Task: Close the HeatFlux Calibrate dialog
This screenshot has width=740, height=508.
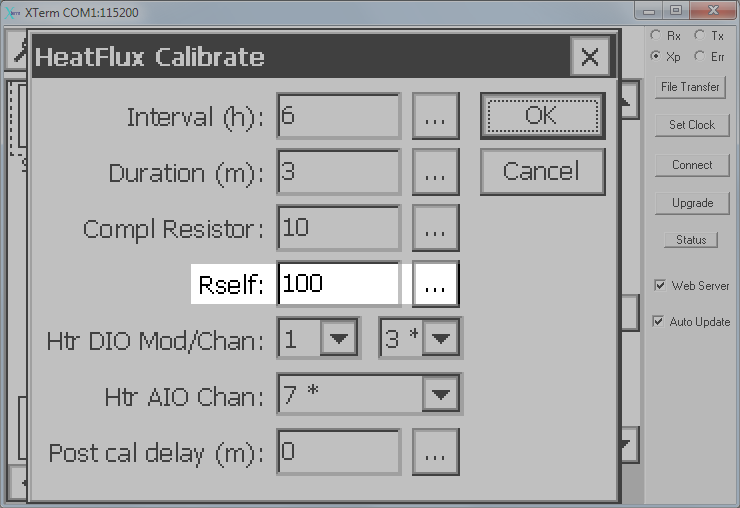Action: [x=590, y=57]
